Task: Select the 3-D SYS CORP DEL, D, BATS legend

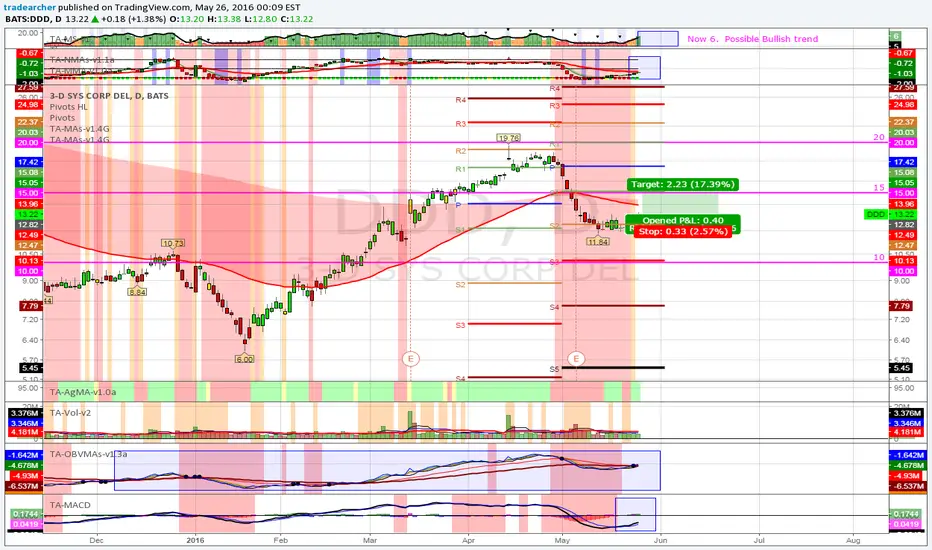Action: pyautogui.click(x=109, y=96)
